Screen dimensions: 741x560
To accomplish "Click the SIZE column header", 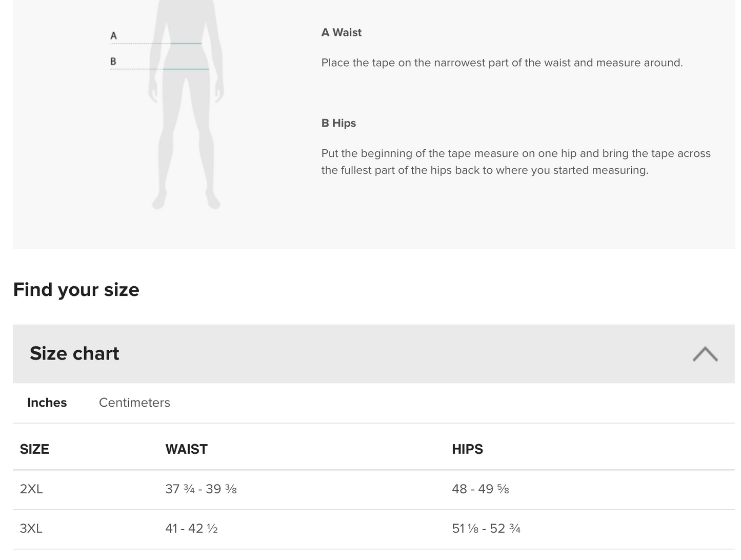I will point(34,449).
